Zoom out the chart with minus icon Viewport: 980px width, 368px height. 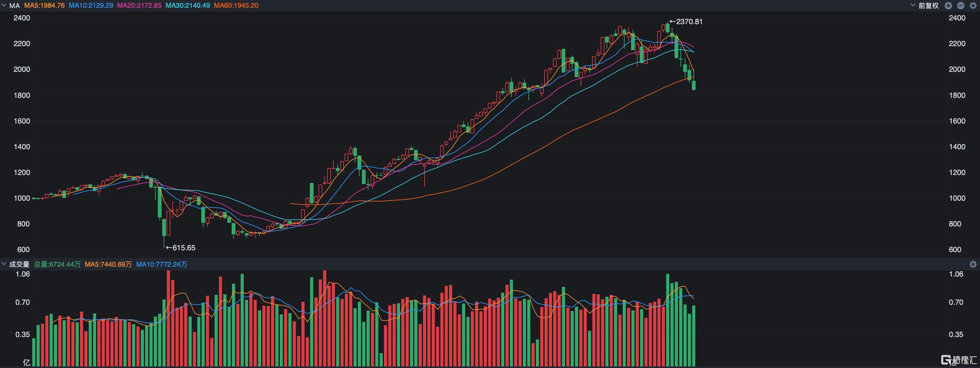click(960, 6)
